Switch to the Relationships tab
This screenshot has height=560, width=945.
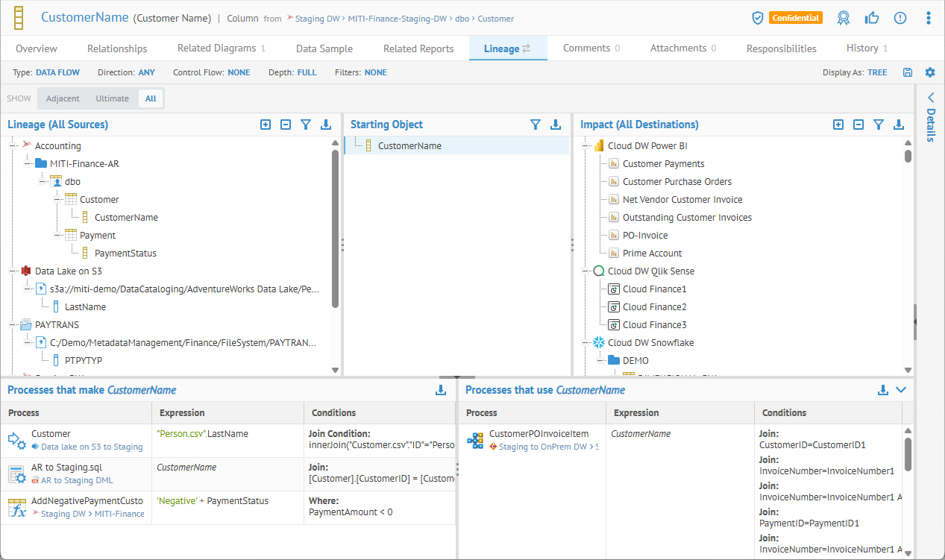[x=117, y=48]
